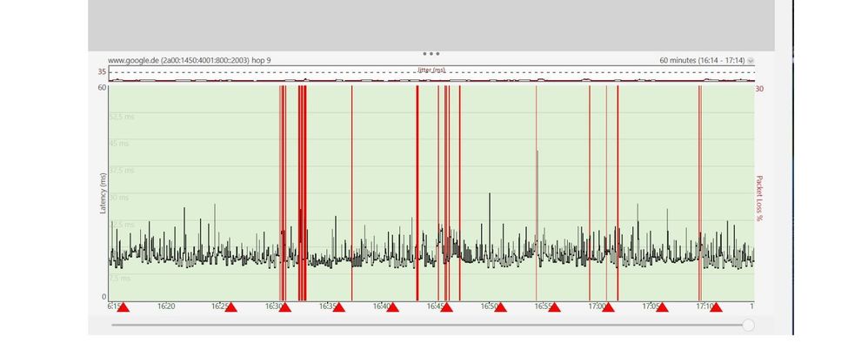The image size is (868, 357).
Task: Click the 60 latency scale maximum value
Action: tap(103, 88)
